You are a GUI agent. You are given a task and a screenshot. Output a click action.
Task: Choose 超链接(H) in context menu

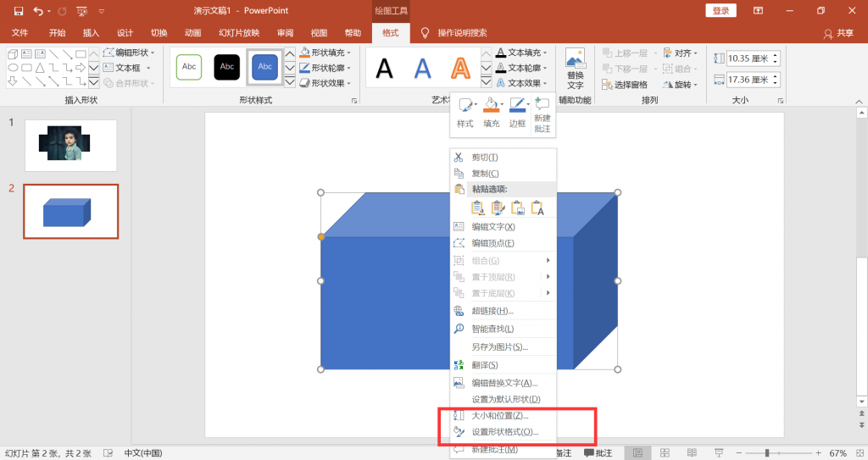(504, 311)
